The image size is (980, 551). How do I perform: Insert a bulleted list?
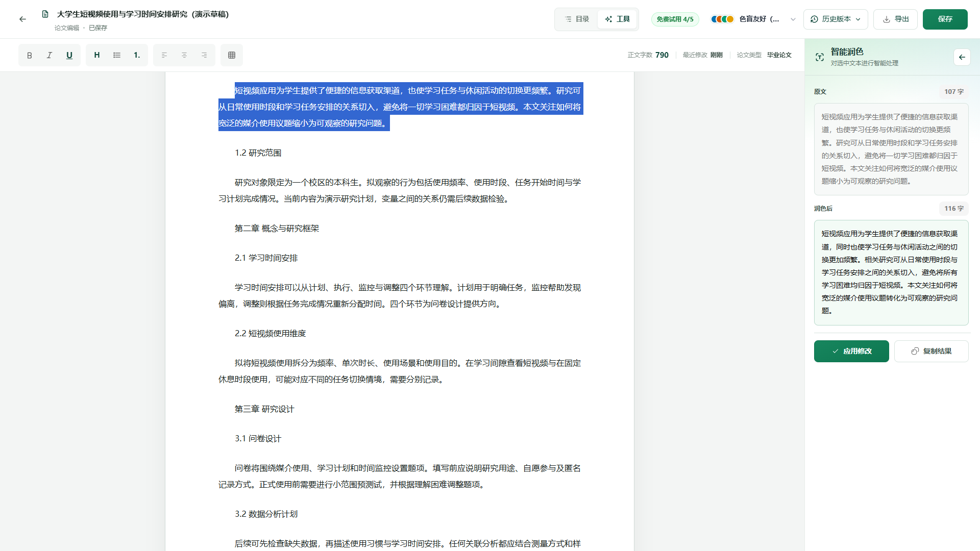(117, 55)
